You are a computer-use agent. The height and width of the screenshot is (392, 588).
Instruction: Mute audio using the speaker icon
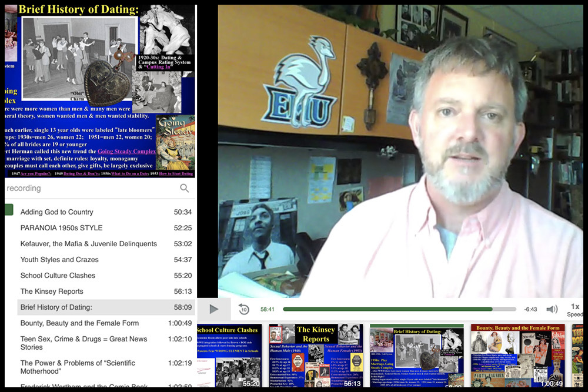pyautogui.click(x=552, y=309)
